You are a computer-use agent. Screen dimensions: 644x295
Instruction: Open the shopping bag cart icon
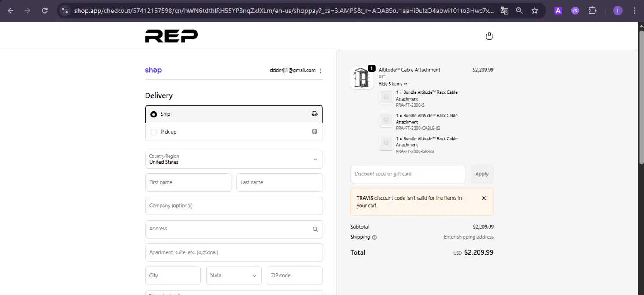[x=489, y=36]
